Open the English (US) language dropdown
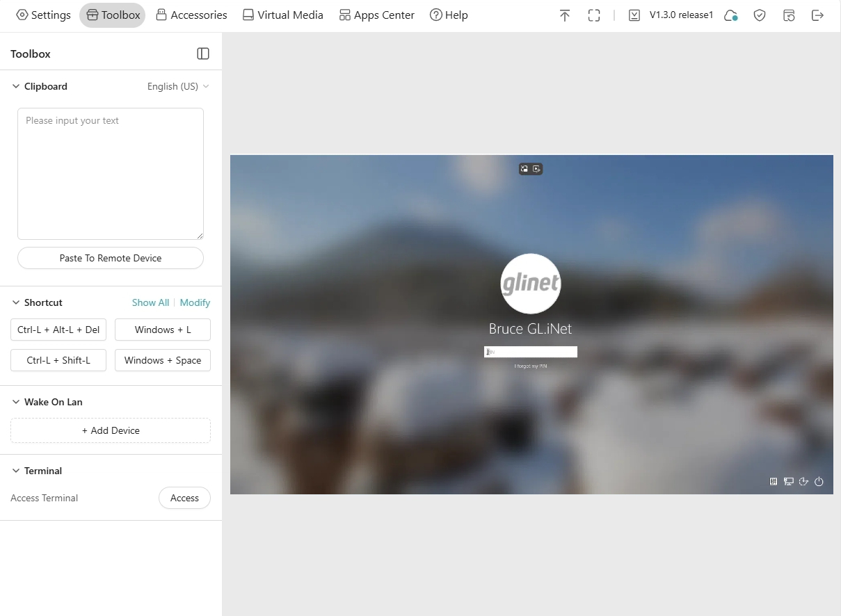841x616 pixels. point(178,86)
